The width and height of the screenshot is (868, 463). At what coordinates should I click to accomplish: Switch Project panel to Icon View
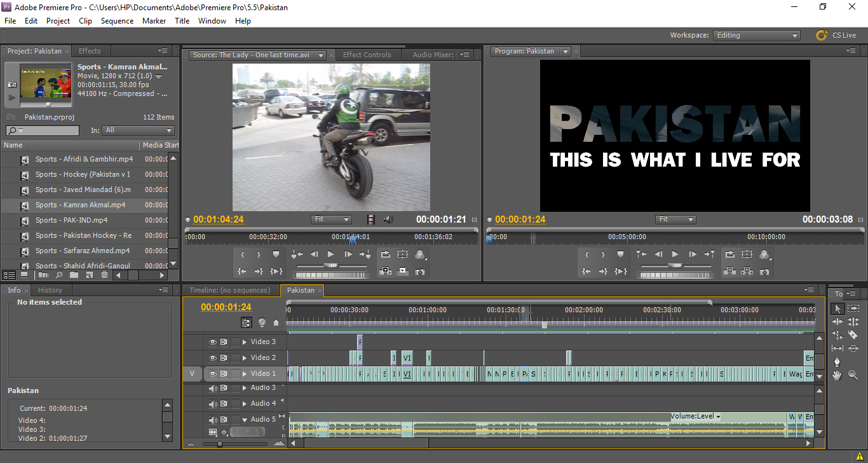pyautogui.click(x=24, y=275)
